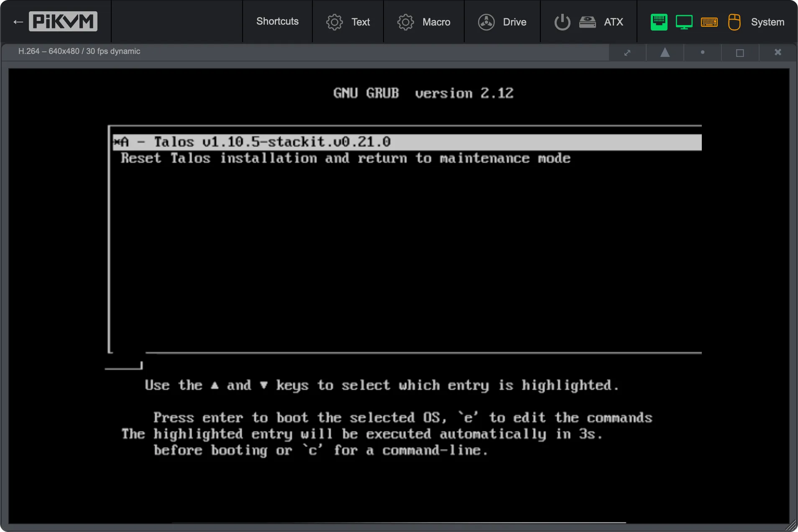Click the dot recording indicator on stream toolbar

[x=703, y=52]
